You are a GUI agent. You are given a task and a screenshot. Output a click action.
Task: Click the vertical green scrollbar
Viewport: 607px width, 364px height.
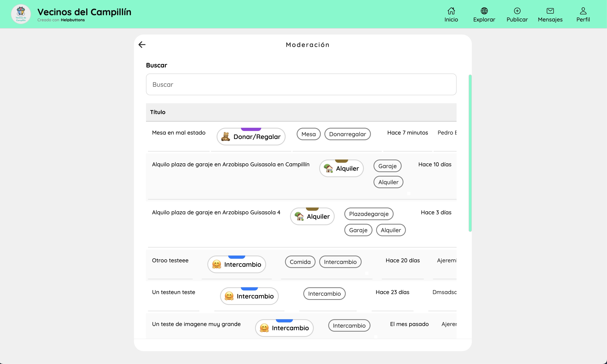click(x=470, y=153)
